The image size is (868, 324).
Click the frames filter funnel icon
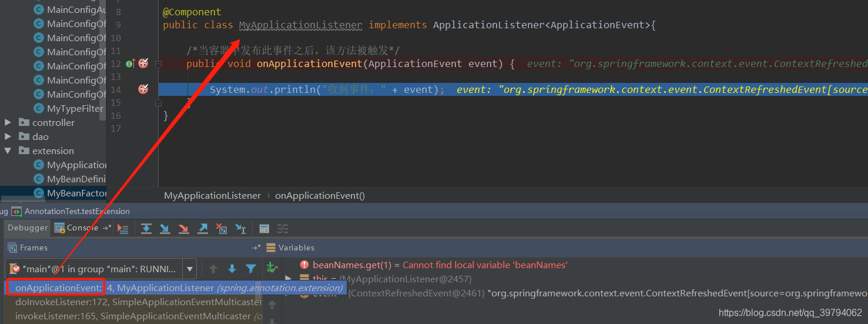pyautogui.click(x=251, y=269)
